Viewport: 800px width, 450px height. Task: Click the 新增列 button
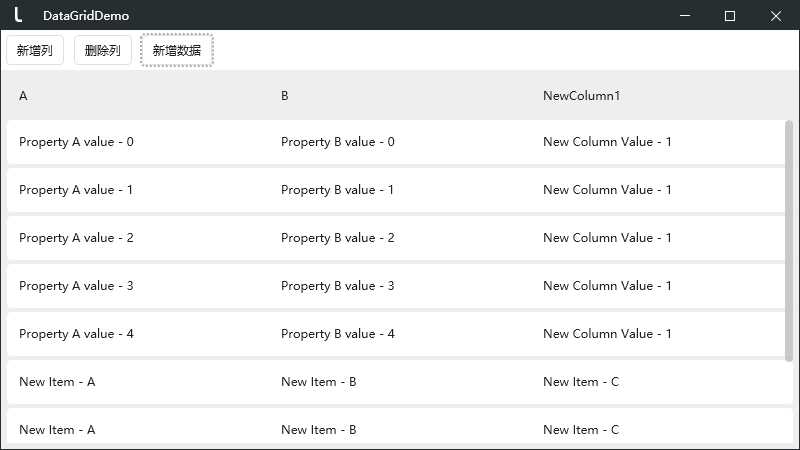click(x=35, y=51)
